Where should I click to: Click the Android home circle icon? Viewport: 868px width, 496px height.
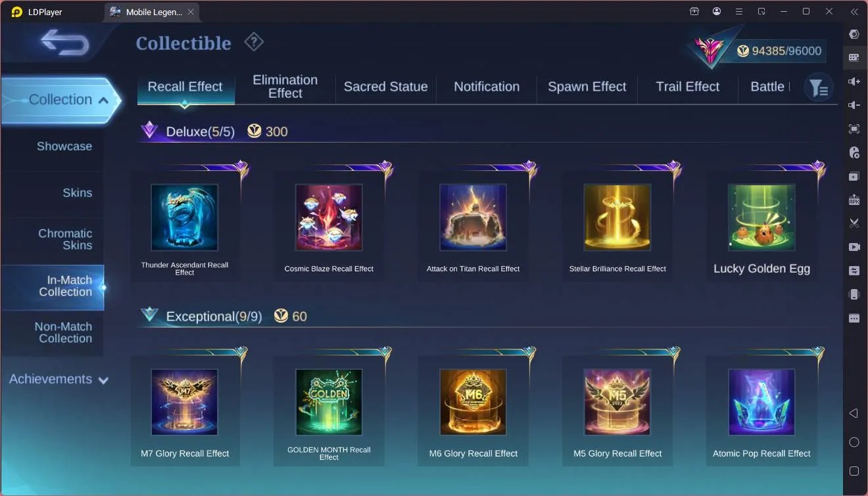[x=854, y=442]
